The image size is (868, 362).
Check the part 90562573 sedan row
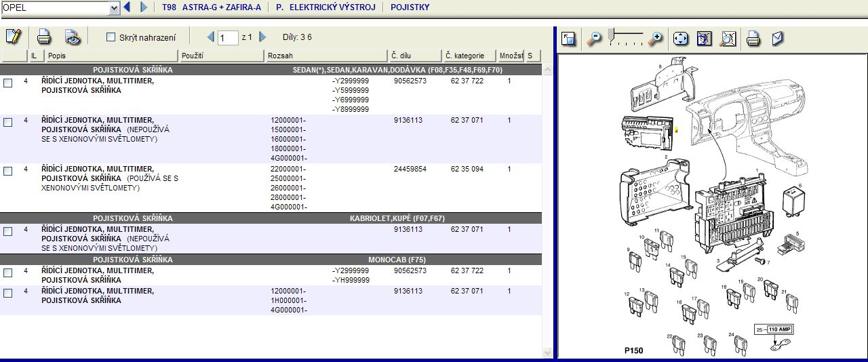coord(7,83)
